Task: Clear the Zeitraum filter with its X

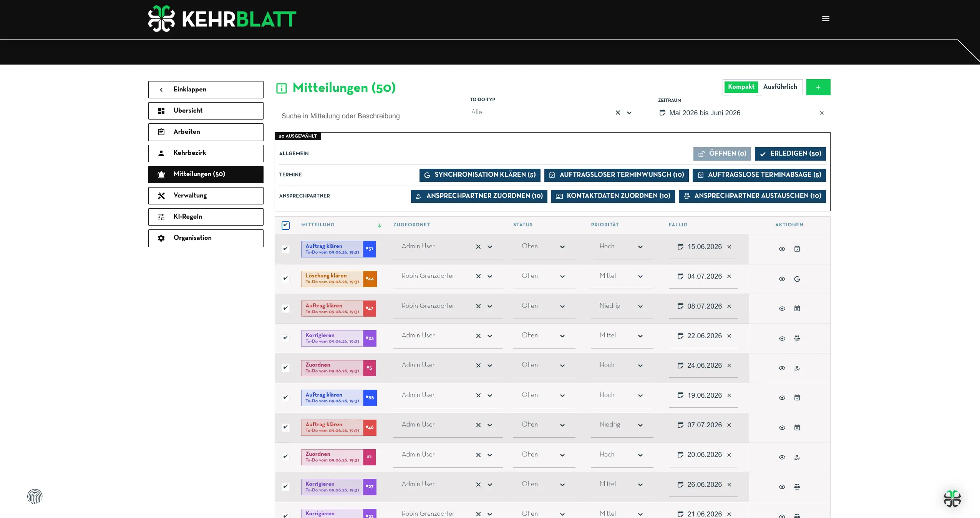Action: pos(821,113)
